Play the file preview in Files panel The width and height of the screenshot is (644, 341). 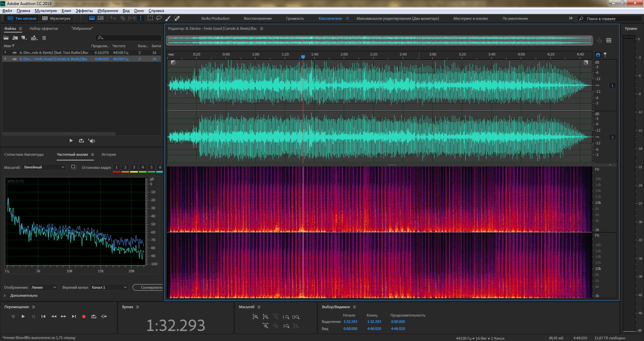pyautogui.click(x=71, y=141)
